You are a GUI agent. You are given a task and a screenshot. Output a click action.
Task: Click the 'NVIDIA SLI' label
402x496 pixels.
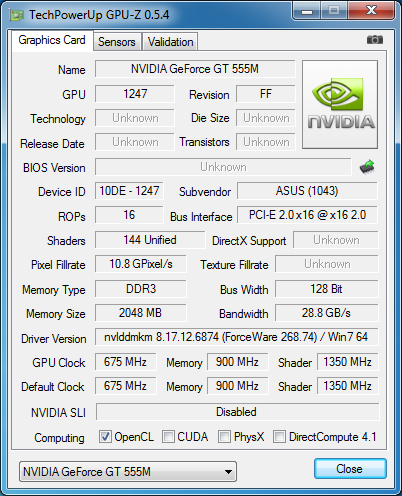click(58, 413)
